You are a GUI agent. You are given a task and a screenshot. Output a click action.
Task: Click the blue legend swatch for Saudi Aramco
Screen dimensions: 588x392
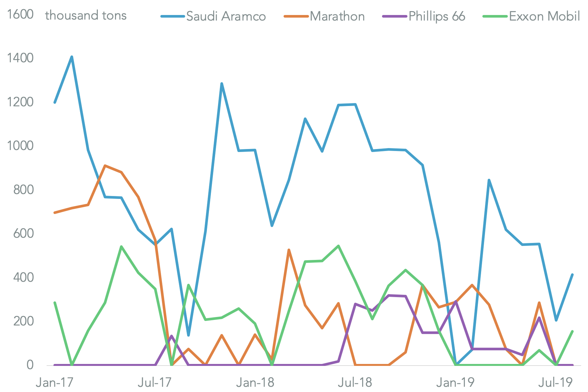pos(173,16)
